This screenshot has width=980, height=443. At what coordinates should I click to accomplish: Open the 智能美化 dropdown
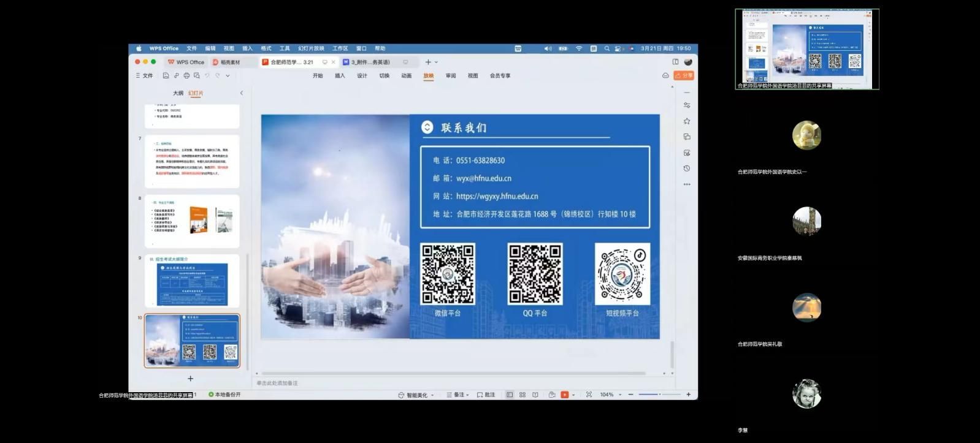(416, 395)
